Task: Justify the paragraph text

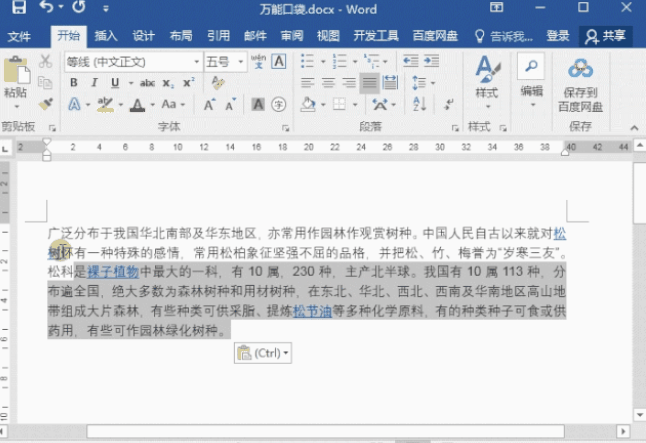Action: click(369, 83)
